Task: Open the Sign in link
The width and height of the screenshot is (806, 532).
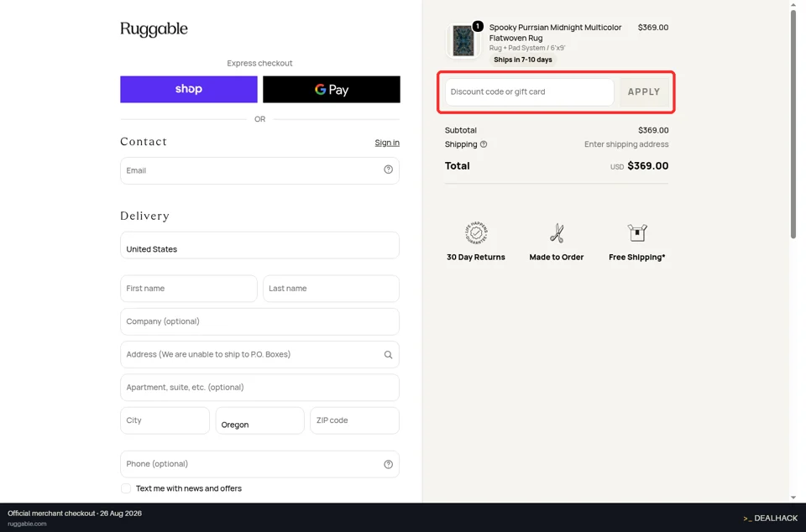Action: (x=387, y=143)
